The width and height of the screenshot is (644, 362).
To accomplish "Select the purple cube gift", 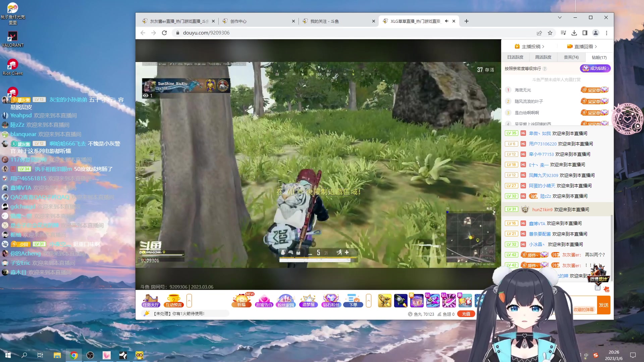I will pyautogui.click(x=417, y=301).
